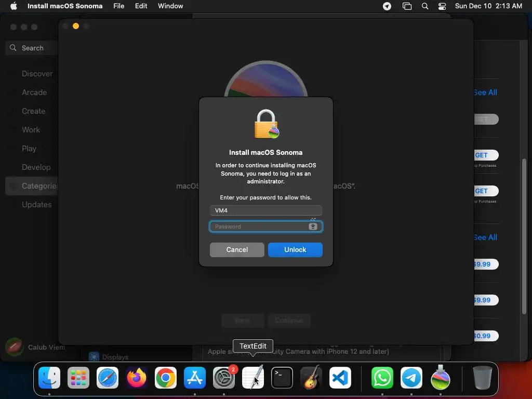This screenshot has height=399, width=532.
Task: Select Work in App Store sidebar
Action: pyautogui.click(x=31, y=129)
